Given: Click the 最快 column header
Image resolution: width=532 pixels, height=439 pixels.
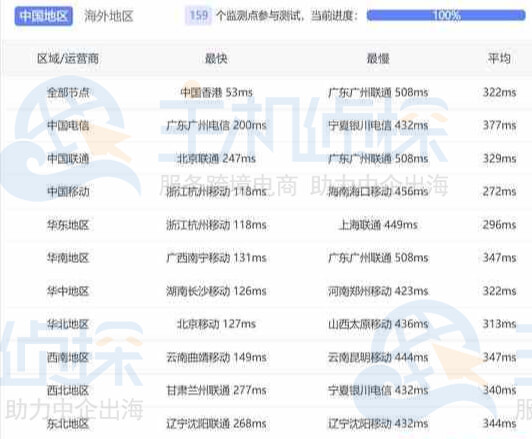Looking at the screenshot, I should [x=216, y=58].
